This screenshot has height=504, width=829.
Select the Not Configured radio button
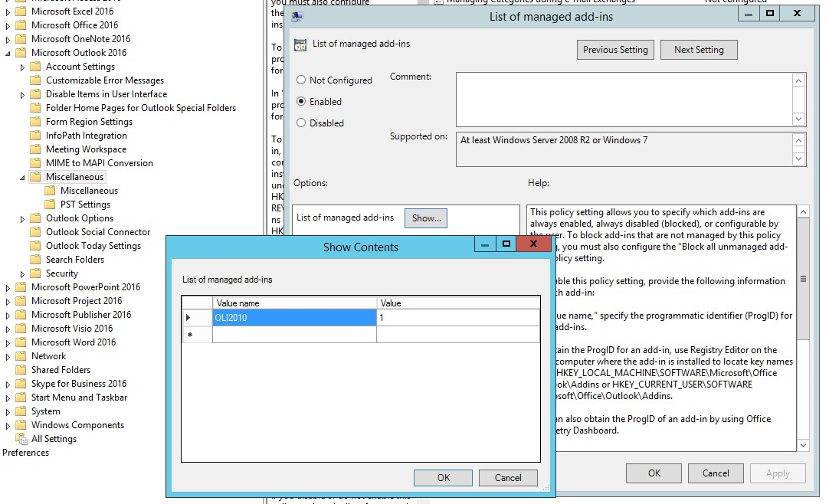(301, 80)
